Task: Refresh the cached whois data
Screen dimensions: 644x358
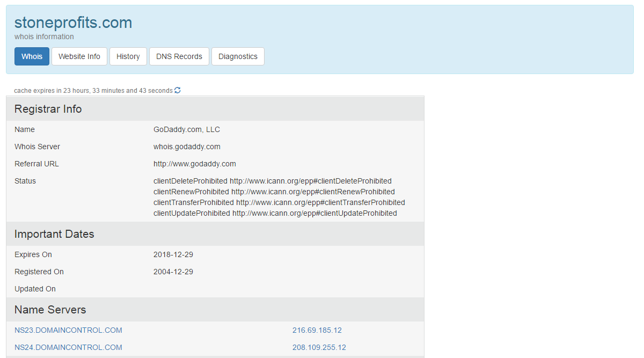Action: tap(177, 90)
